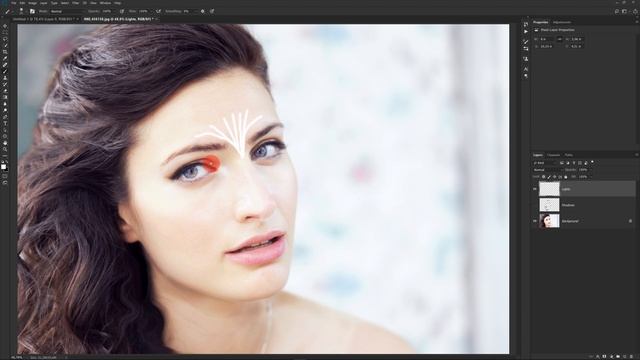Image resolution: width=640 pixels, height=360 pixels.
Task: Toggle link width and height
Action: pyautogui.click(x=560, y=39)
